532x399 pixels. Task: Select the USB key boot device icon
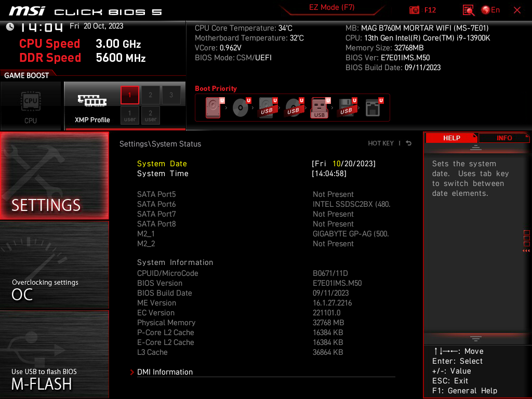point(320,108)
